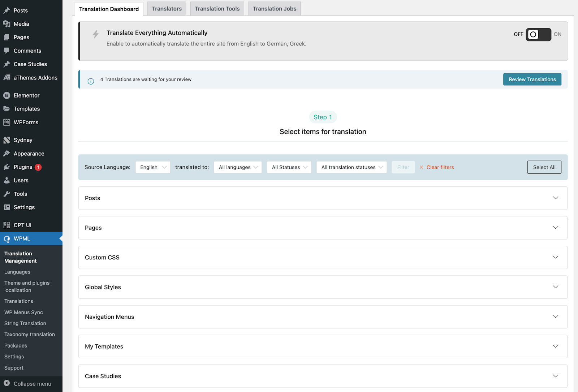Click the Select All button
Viewport: 578px width, 392px height.
click(544, 167)
